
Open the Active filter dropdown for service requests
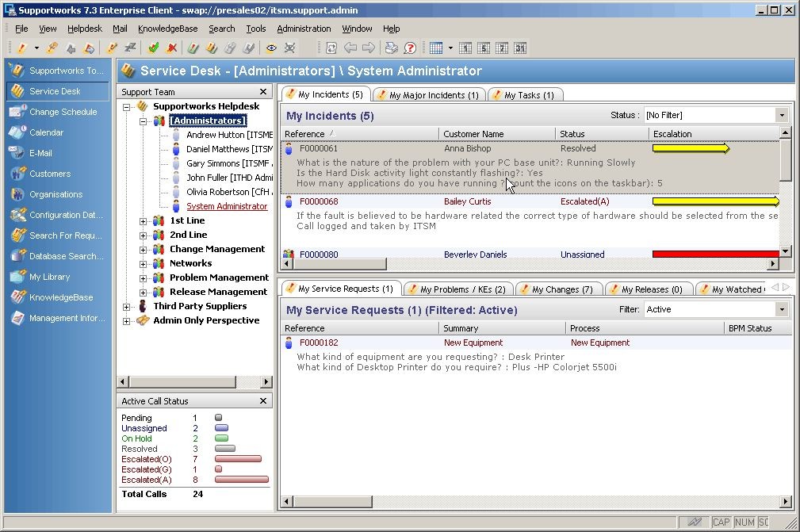click(x=781, y=310)
